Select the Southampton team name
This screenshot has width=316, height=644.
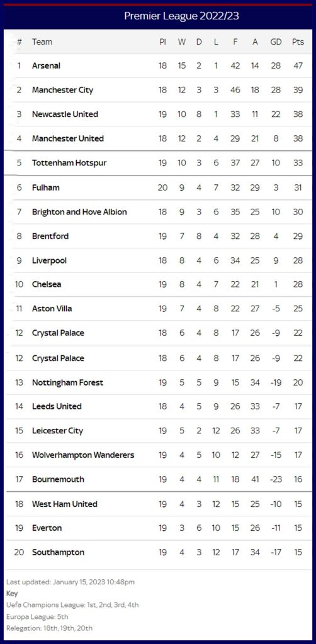tap(58, 552)
